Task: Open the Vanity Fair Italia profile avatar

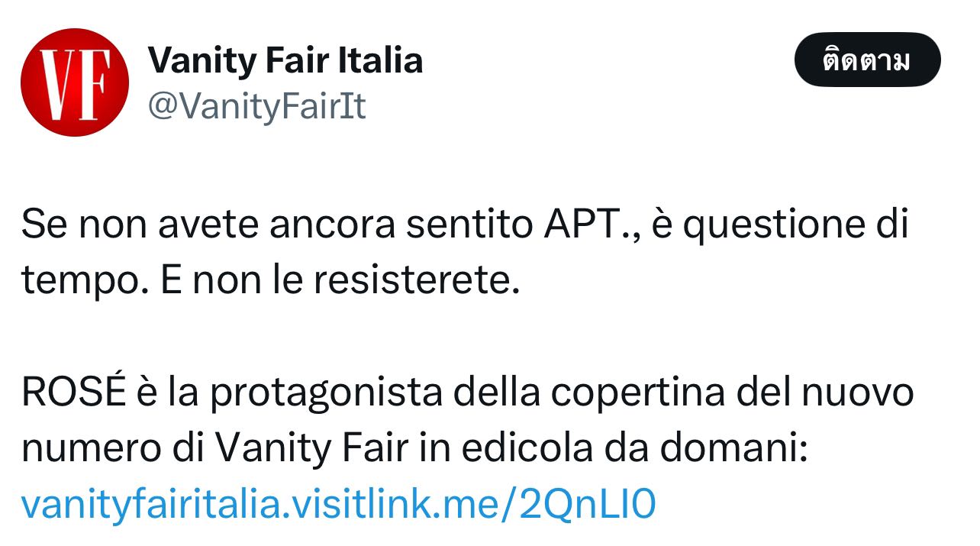Action: [74, 82]
